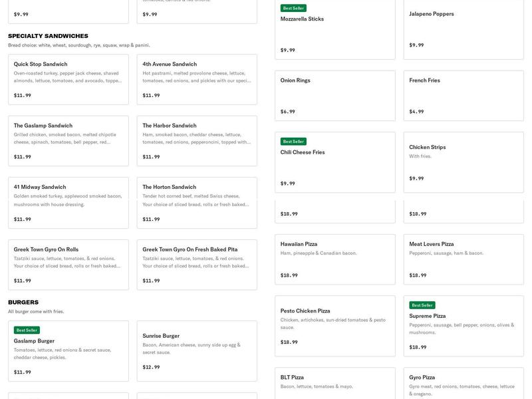
Task: Add The Harbor Sandwich to order
Action: pyautogui.click(x=197, y=141)
